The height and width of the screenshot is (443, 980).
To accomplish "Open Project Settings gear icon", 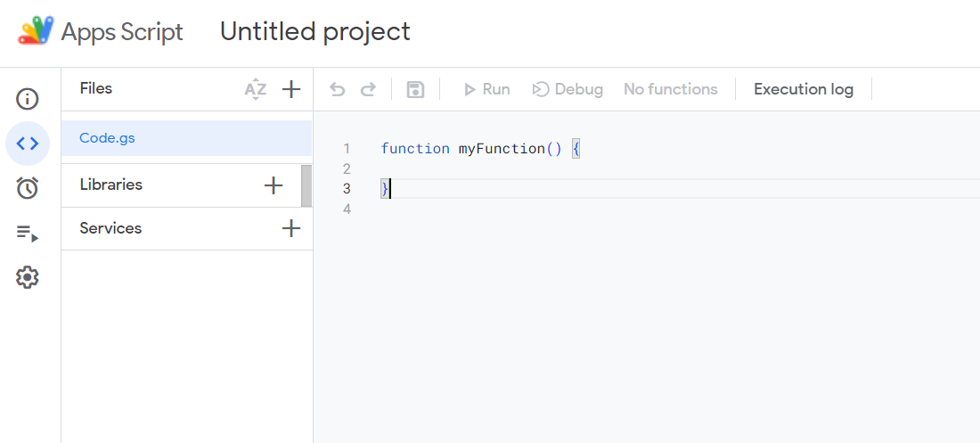I will point(28,277).
